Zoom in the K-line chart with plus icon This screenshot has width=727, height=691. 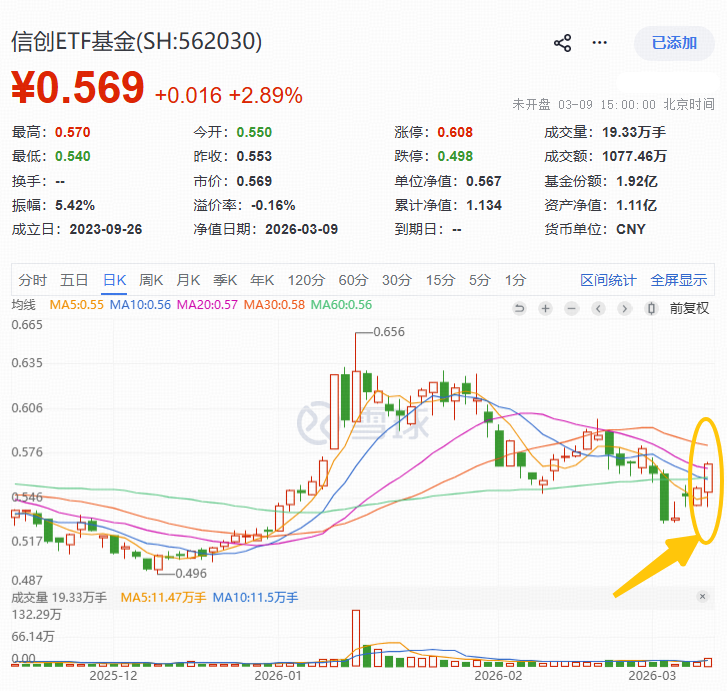point(545,308)
